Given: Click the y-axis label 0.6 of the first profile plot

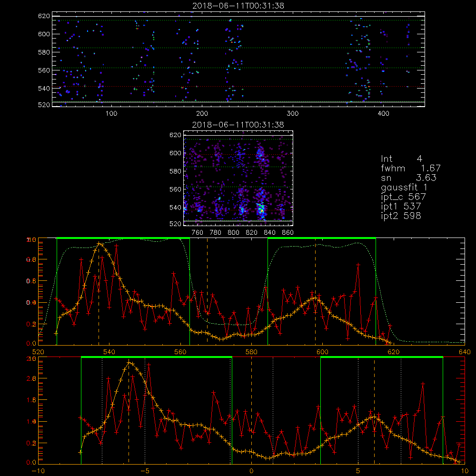Looking at the screenshot, I should pos(31,281).
